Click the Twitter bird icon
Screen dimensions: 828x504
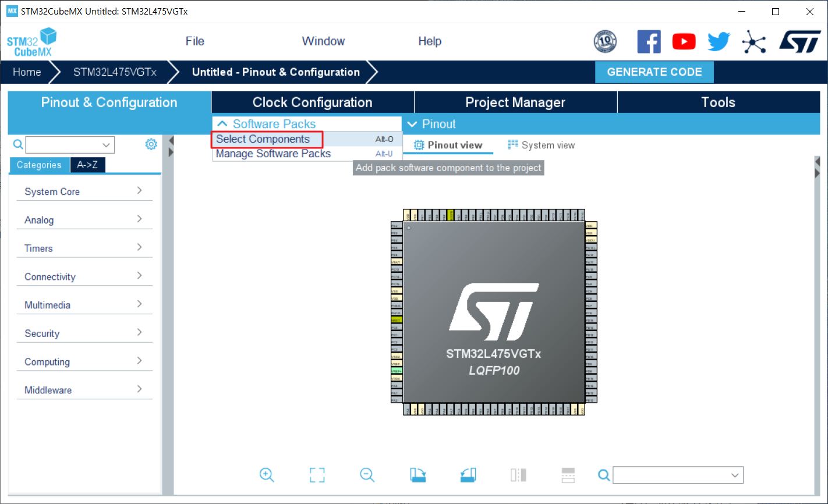coord(719,42)
